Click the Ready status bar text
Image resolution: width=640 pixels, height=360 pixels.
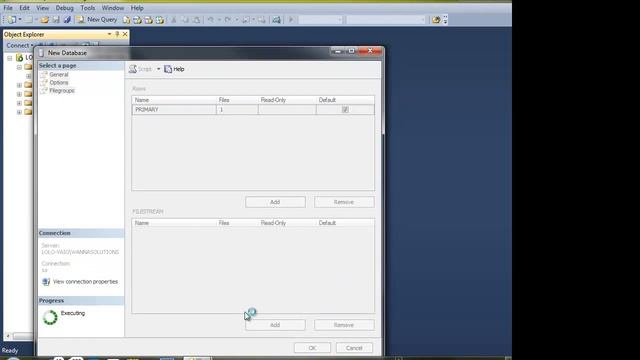(x=10, y=350)
